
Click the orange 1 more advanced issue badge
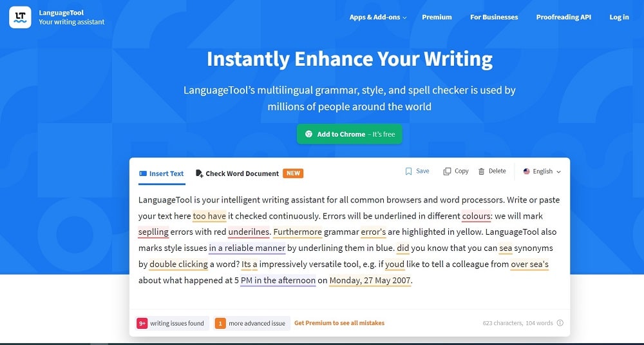tap(220, 323)
